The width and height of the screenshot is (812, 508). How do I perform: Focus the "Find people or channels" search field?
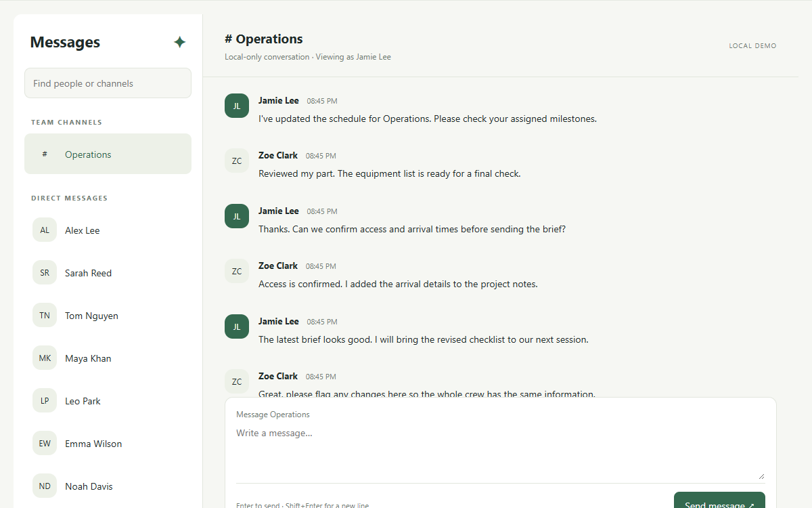point(108,83)
